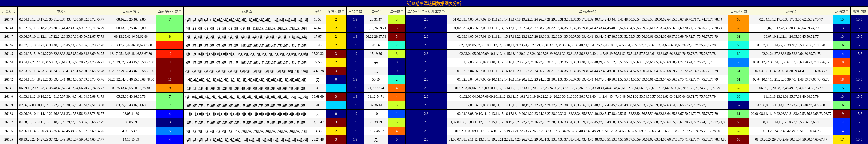
Task: Select period number 26144 cell
Action: 9,62
